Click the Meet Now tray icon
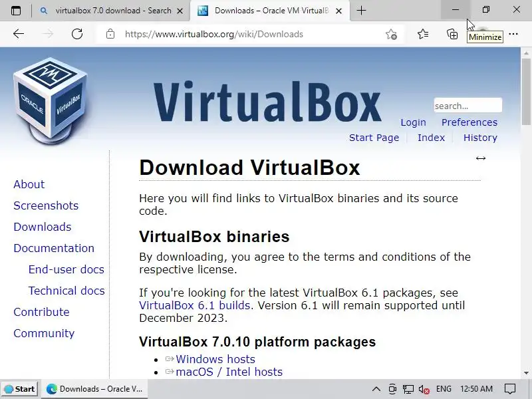The width and height of the screenshot is (532, 399). point(392,389)
